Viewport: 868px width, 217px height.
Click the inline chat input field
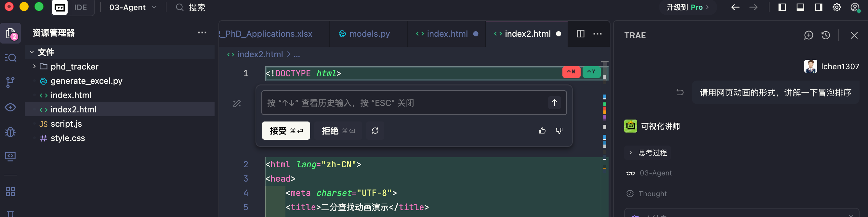[404, 103]
